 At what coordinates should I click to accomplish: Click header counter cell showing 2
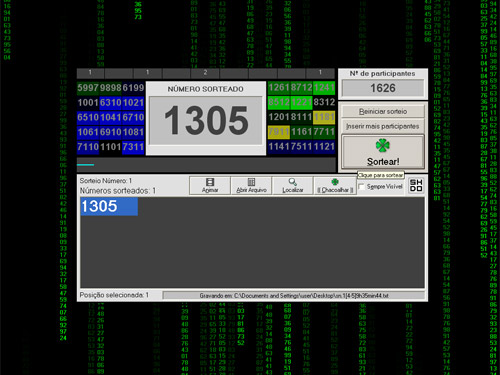point(205,73)
